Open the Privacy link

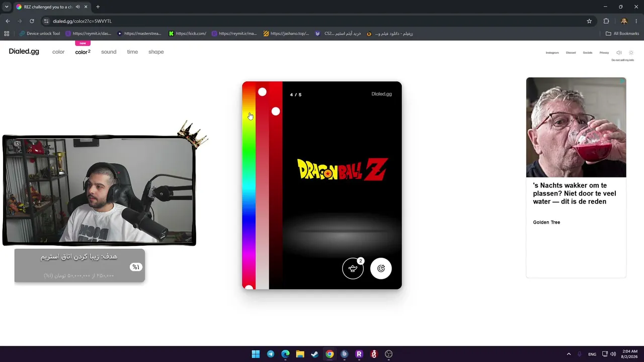click(x=604, y=53)
